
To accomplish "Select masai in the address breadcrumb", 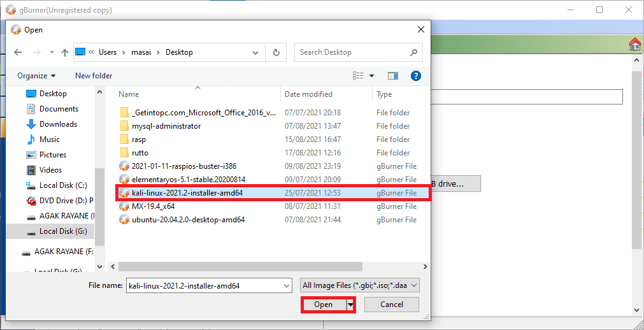I will [141, 52].
